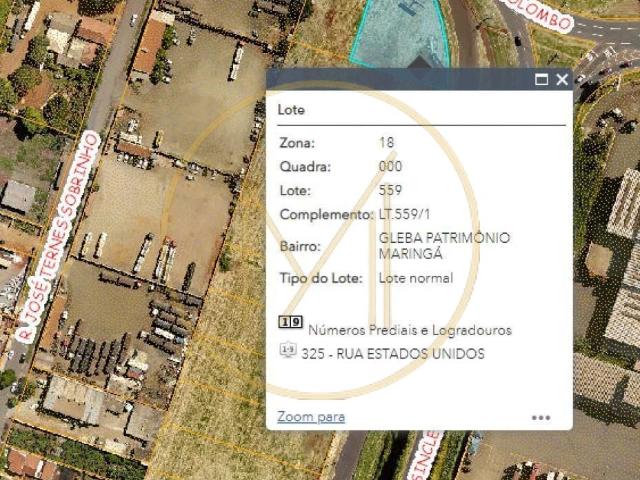This screenshot has height=480, width=640.
Task: Select the Tipo do Lote value Lote normal
Action: (416, 278)
